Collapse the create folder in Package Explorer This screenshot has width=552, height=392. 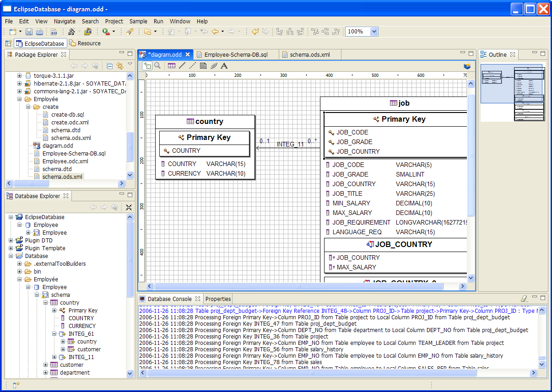coord(27,107)
